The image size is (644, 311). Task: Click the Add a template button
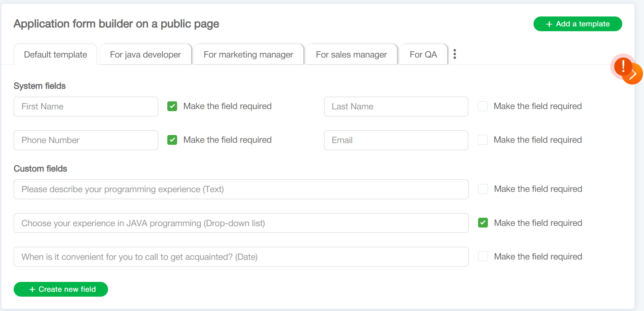(x=577, y=24)
